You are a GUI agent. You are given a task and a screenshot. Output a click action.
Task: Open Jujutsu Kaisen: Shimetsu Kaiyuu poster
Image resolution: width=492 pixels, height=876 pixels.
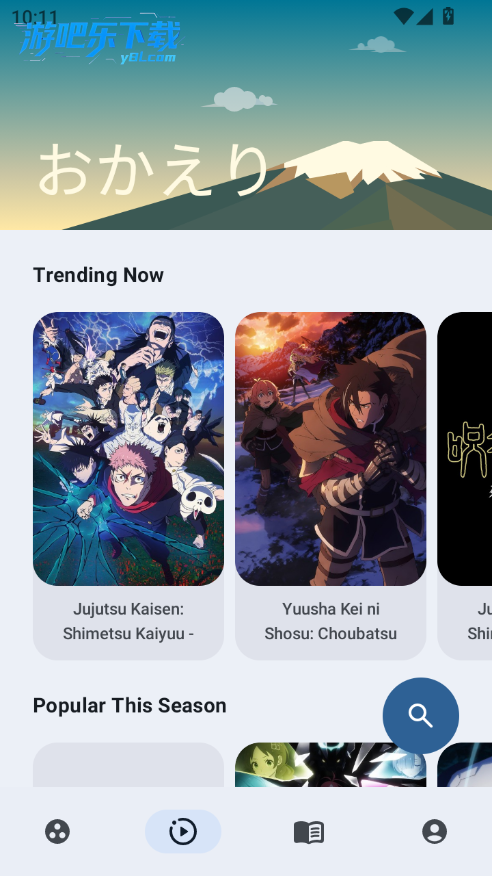coord(128,449)
